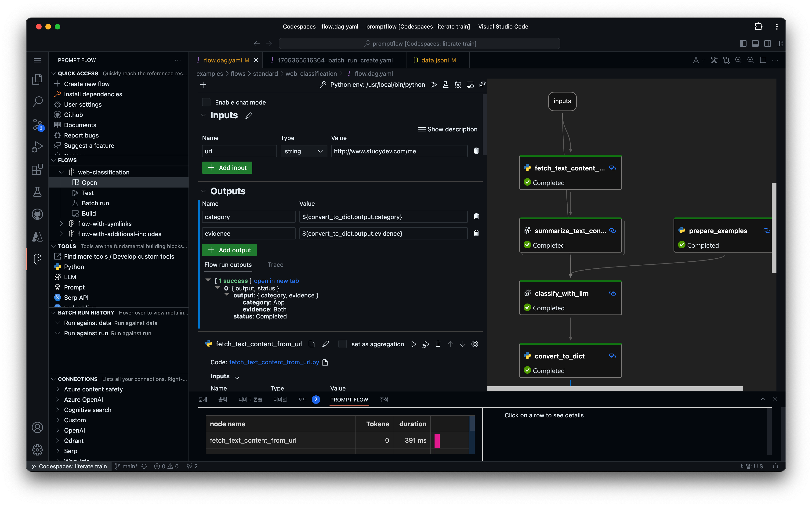The width and height of the screenshot is (812, 506).
Task: Expand node Inputs chevron under Code
Action: coord(237,377)
